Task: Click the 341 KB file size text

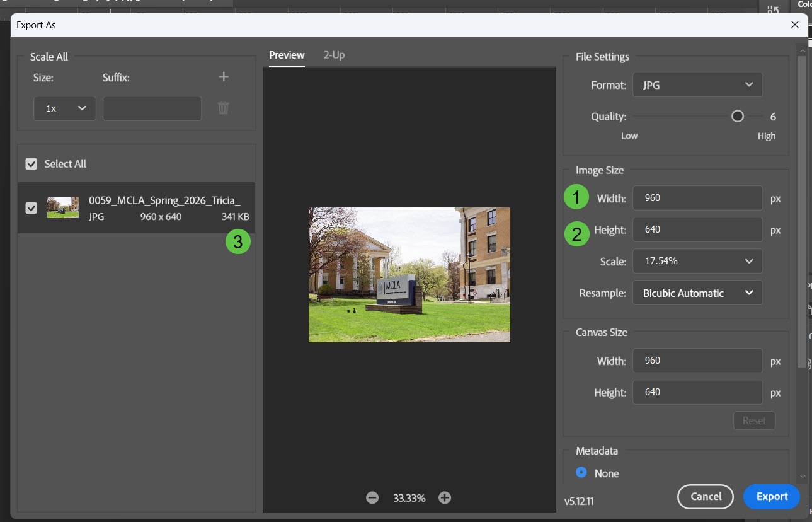Action: [x=235, y=217]
